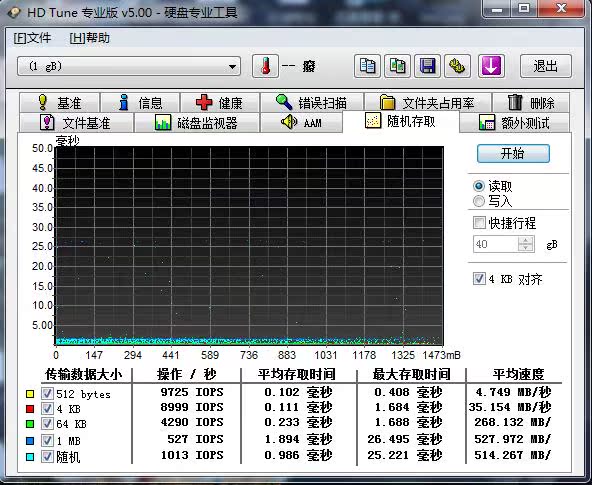Open the 文件夹占用率 tab
The width and height of the screenshot is (592, 485).
(x=427, y=102)
